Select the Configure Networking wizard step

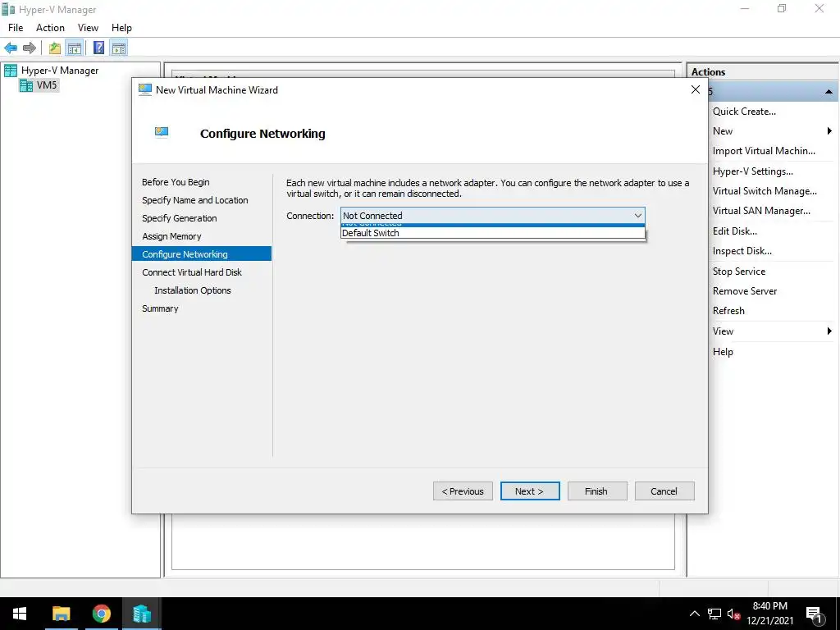[202, 254]
